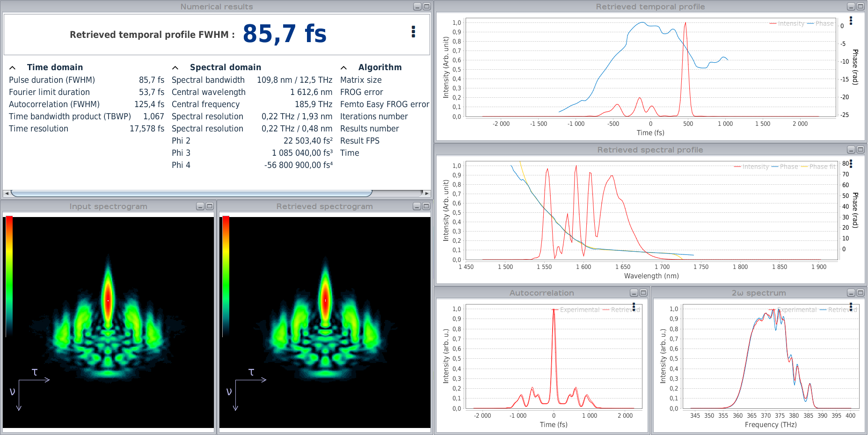This screenshot has height=435, width=868.
Task: Open three-dot menu of Retrieved spectral profile chart
Action: pyautogui.click(x=851, y=164)
